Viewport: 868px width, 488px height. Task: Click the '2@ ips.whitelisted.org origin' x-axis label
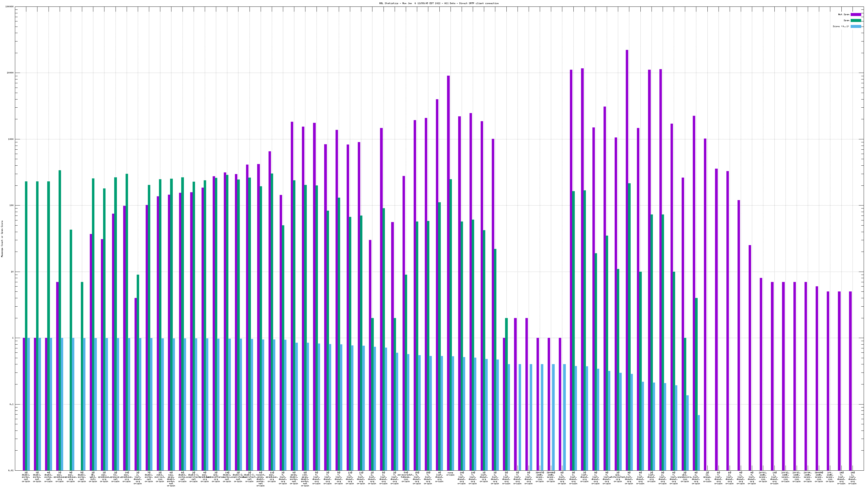click(x=617, y=477)
